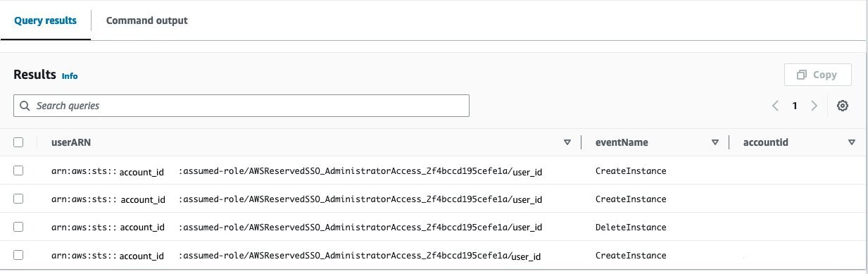Viewport: 868px width, 274px height.
Task: Select the DeleteInstance row checkbox
Action: 19,227
